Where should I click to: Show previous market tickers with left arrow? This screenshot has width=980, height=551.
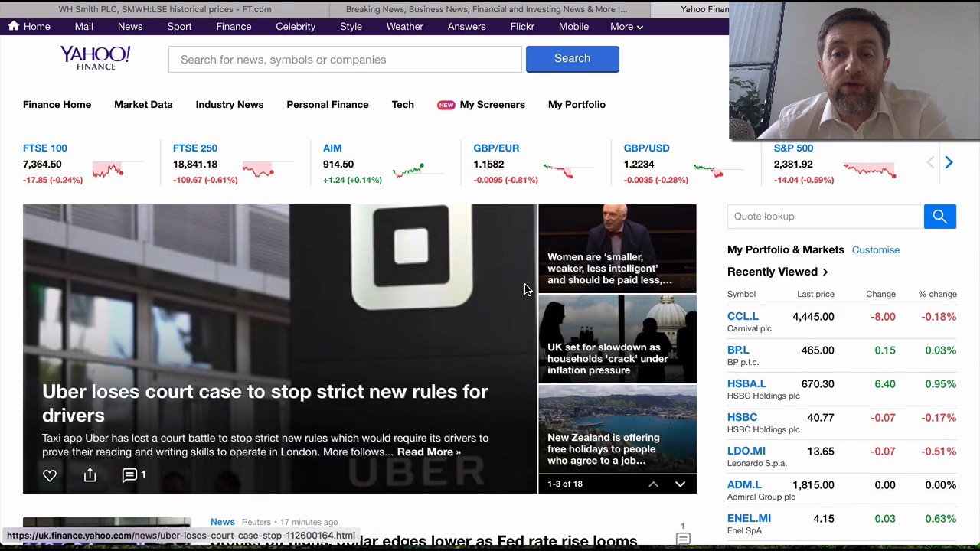pyautogui.click(x=930, y=162)
